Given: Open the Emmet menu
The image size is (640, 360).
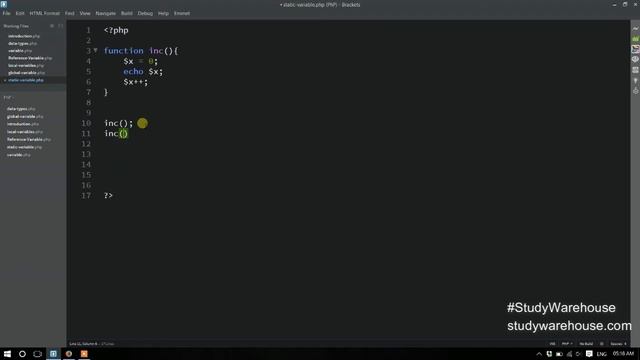Looking at the screenshot, I should pos(182,13).
